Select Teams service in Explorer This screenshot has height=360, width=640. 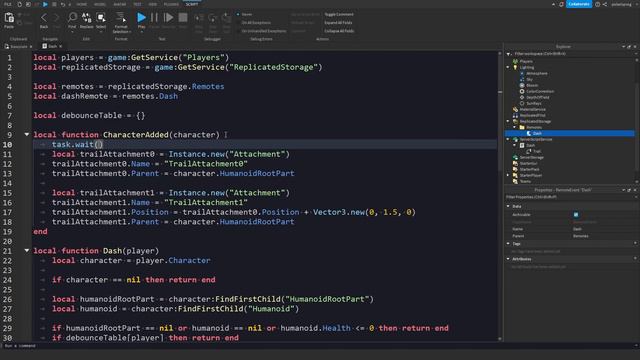point(525,181)
